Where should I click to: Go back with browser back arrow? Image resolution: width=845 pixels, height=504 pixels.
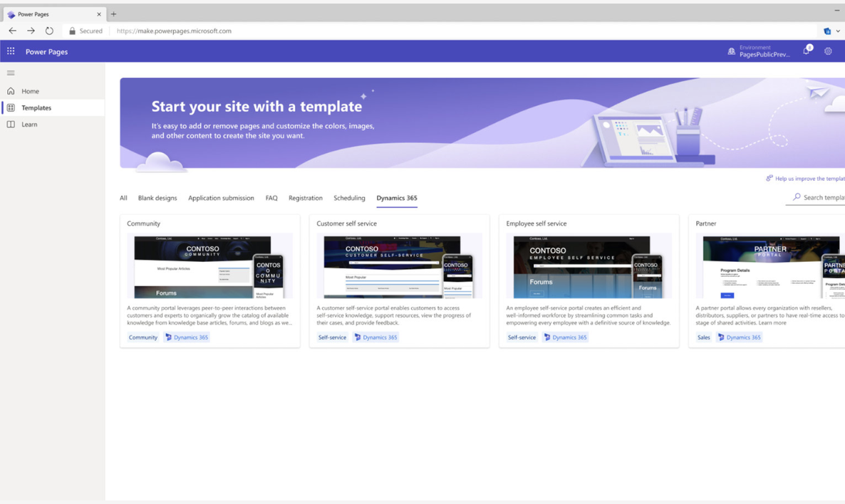pyautogui.click(x=12, y=31)
